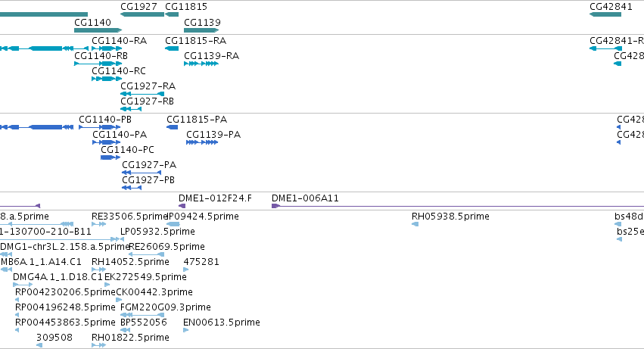The width and height of the screenshot is (644, 349).
Task: Click EST RP004453863.5prime label
Action: click(65, 323)
